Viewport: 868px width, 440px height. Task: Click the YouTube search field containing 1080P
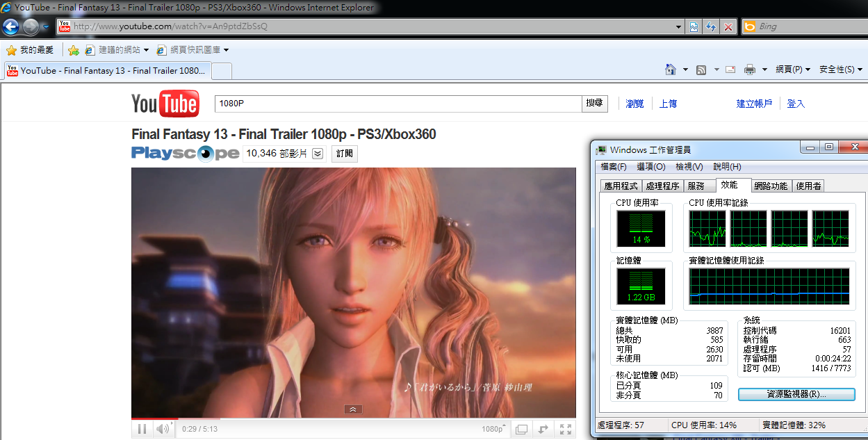pos(398,104)
